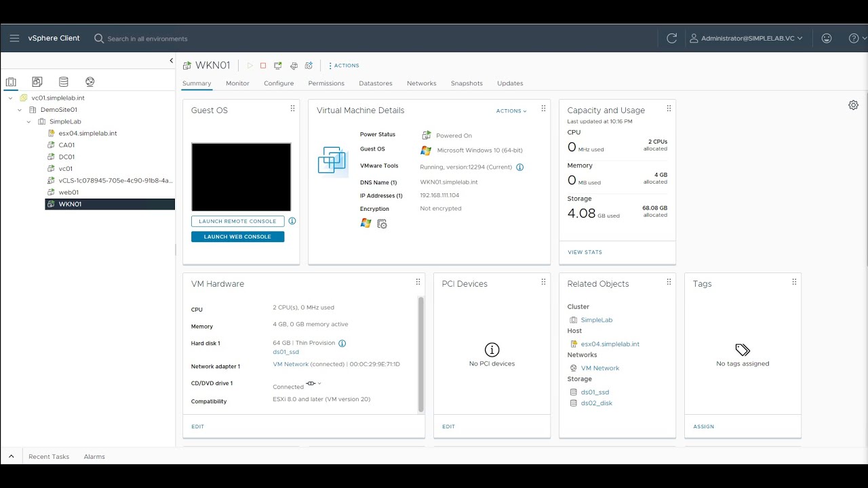Switch to the Networks tab
Screen dimensions: 868x488
pyautogui.click(x=422, y=83)
